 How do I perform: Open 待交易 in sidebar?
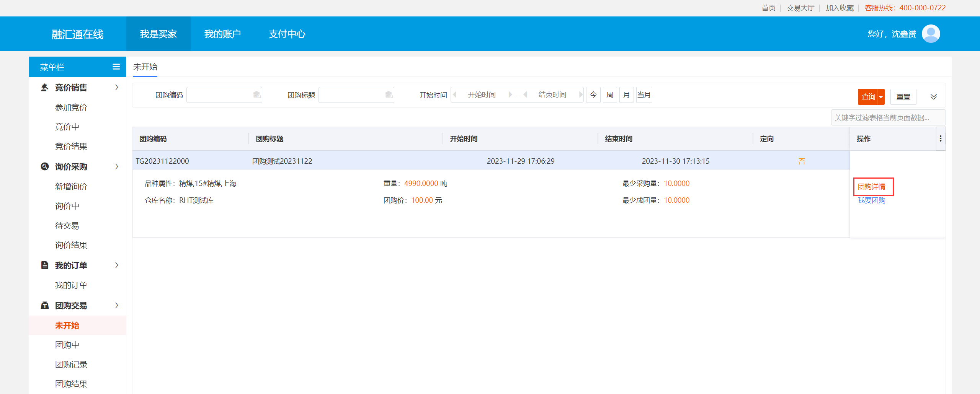[67, 225]
